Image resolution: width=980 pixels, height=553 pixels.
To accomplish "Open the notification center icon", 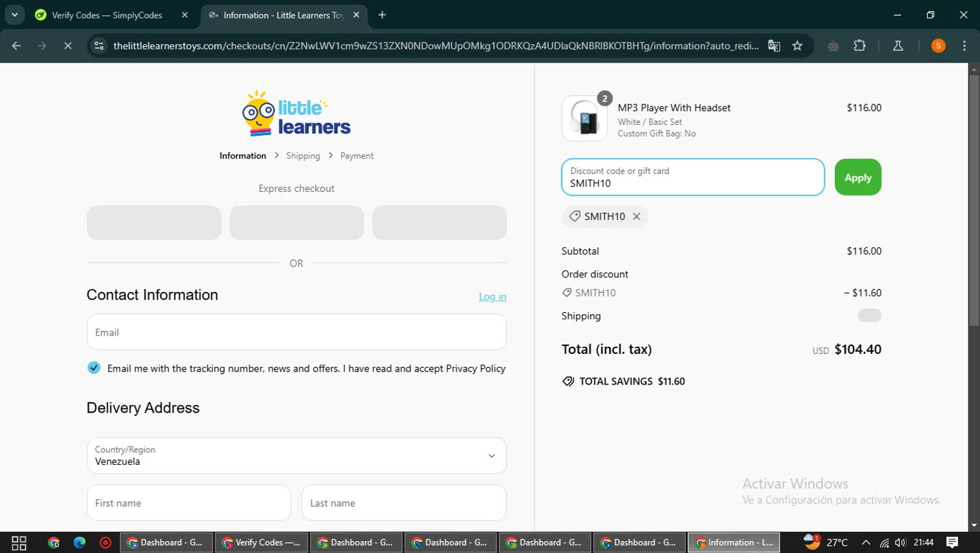I will (x=952, y=543).
